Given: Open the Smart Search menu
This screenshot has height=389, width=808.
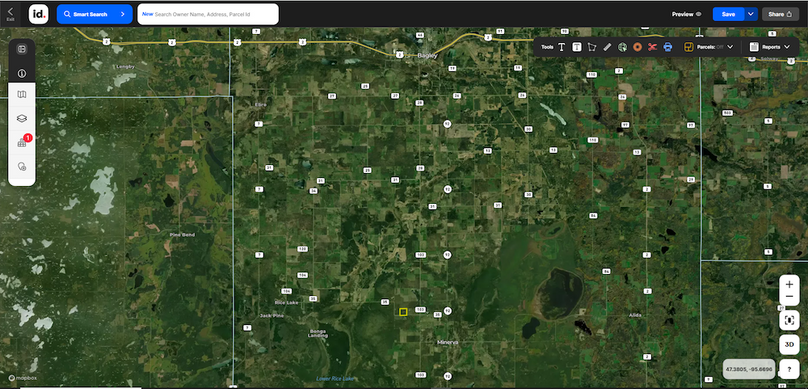Looking at the screenshot, I should coord(94,14).
